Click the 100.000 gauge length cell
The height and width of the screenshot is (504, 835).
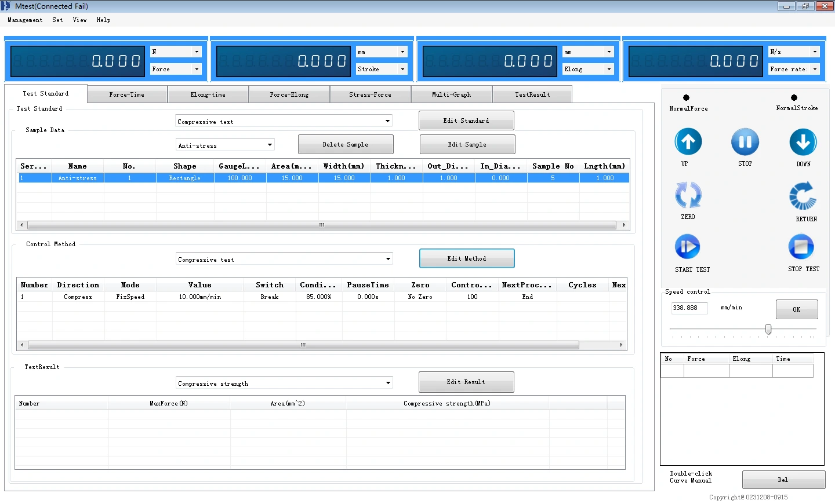click(x=240, y=178)
